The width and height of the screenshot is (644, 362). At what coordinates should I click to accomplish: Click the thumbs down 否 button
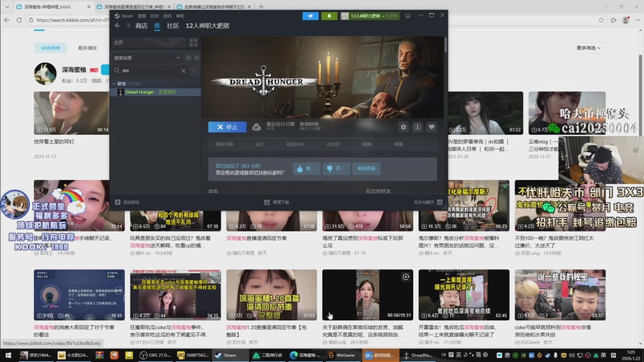pyautogui.click(x=336, y=169)
